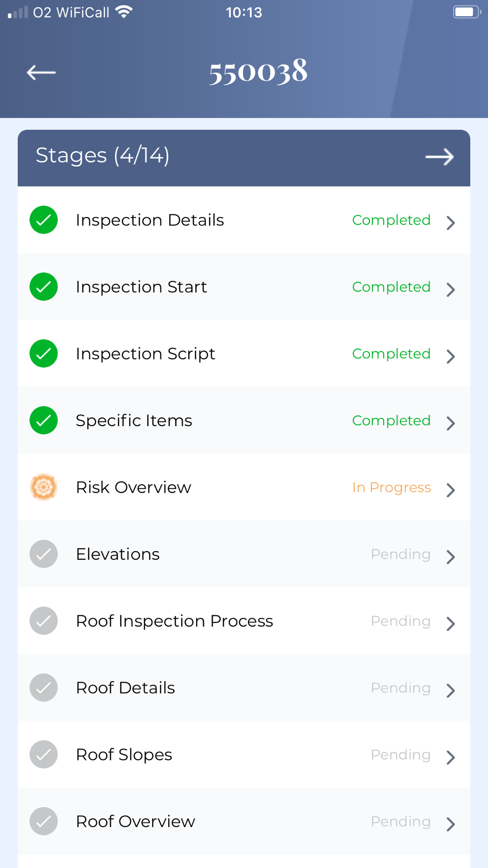Tap the grey check beside Elevations
Image resolution: width=488 pixels, height=868 pixels.
(43, 554)
